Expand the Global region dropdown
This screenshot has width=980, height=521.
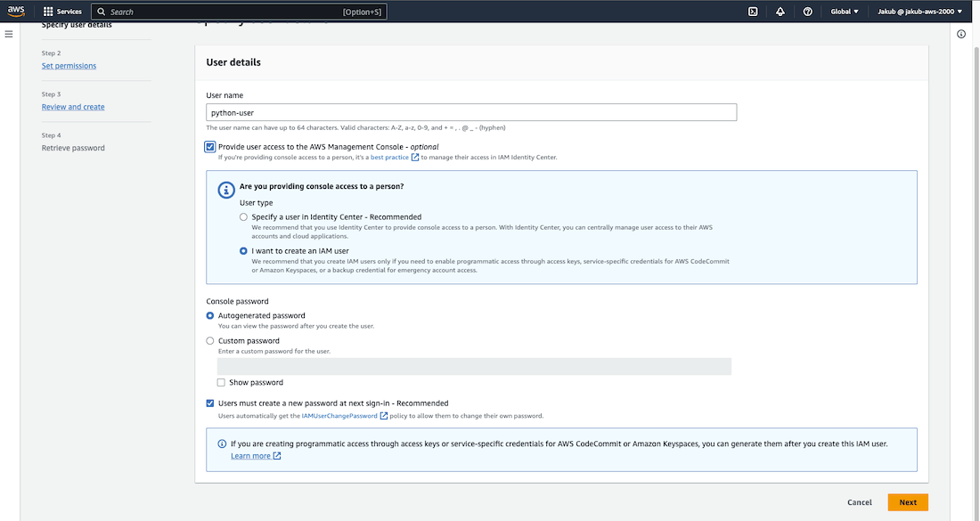point(845,12)
